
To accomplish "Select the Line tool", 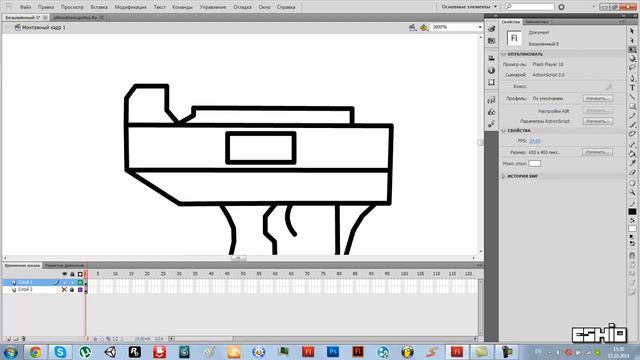I will pyautogui.click(x=632, y=97).
